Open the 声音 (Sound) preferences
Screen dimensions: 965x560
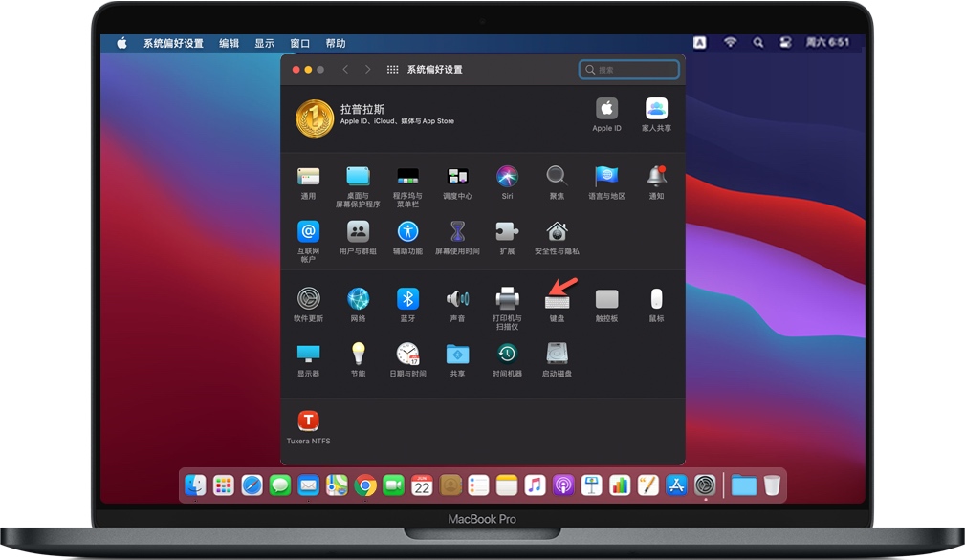(x=457, y=299)
